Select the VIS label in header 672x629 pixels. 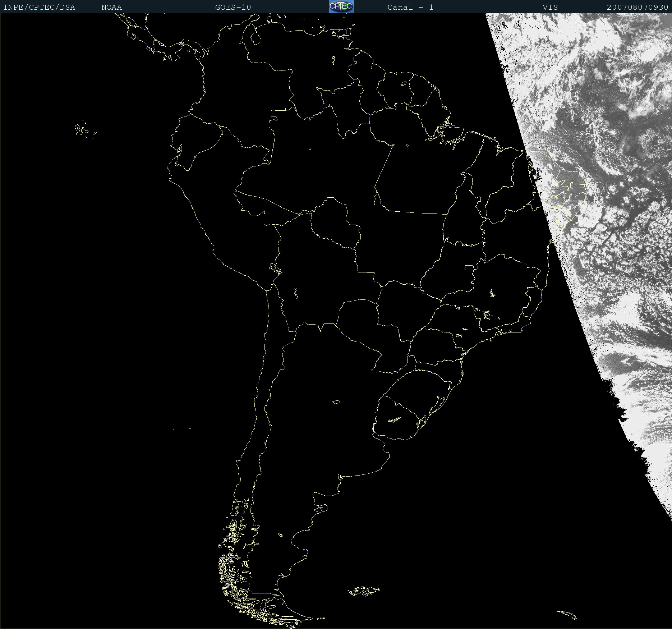[550, 7]
